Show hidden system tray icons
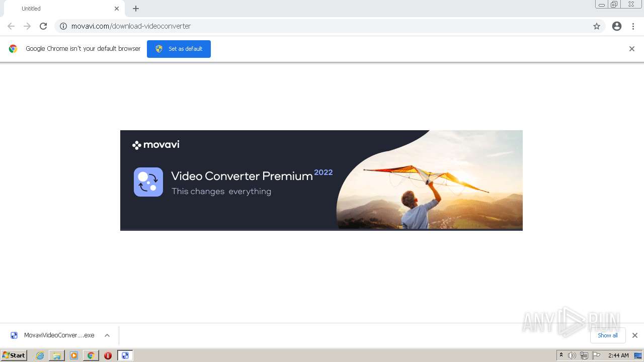 point(561,355)
